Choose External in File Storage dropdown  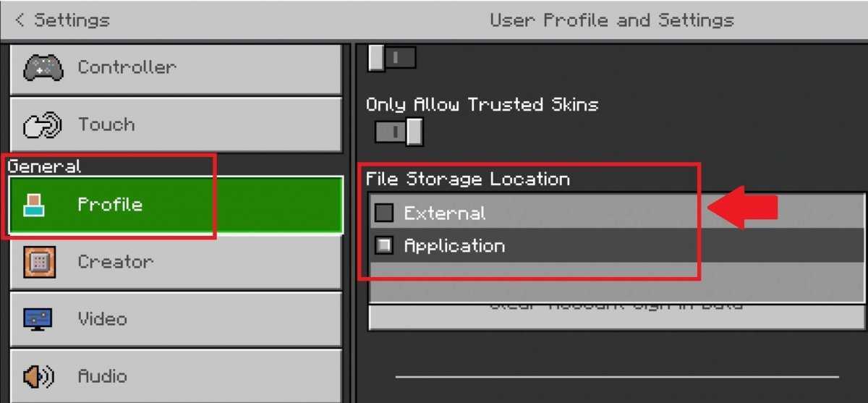click(x=617, y=213)
